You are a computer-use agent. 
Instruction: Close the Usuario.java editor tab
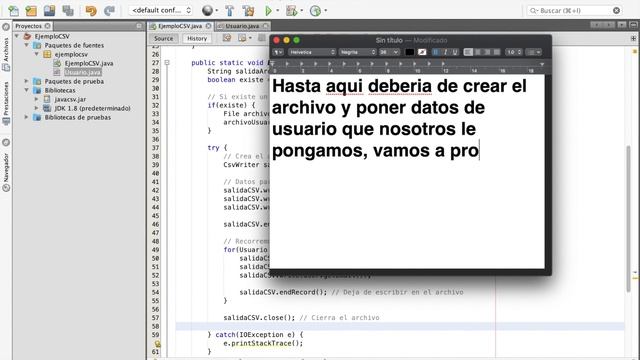(x=266, y=26)
